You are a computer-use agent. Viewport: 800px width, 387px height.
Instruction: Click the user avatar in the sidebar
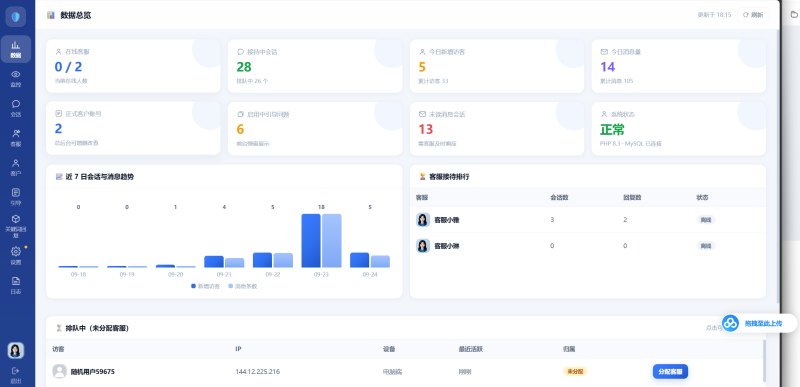click(15, 350)
